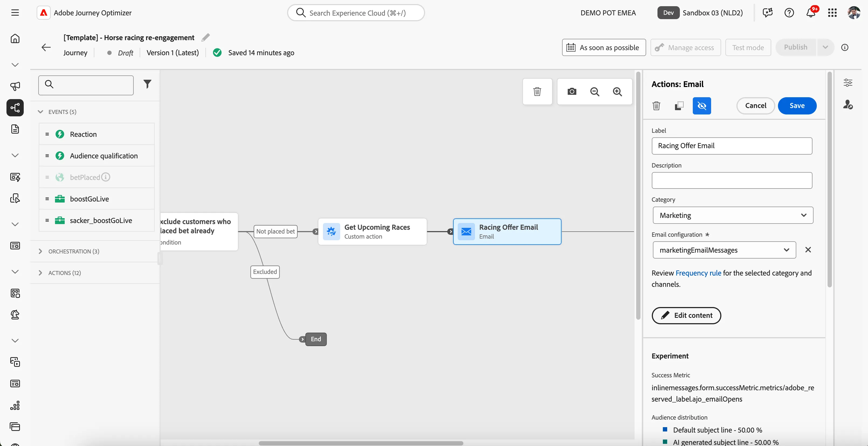868x446 pixels.
Task: Open the Journeys sidebar icon
Action: pyautogui.click(x=15, y=108)
